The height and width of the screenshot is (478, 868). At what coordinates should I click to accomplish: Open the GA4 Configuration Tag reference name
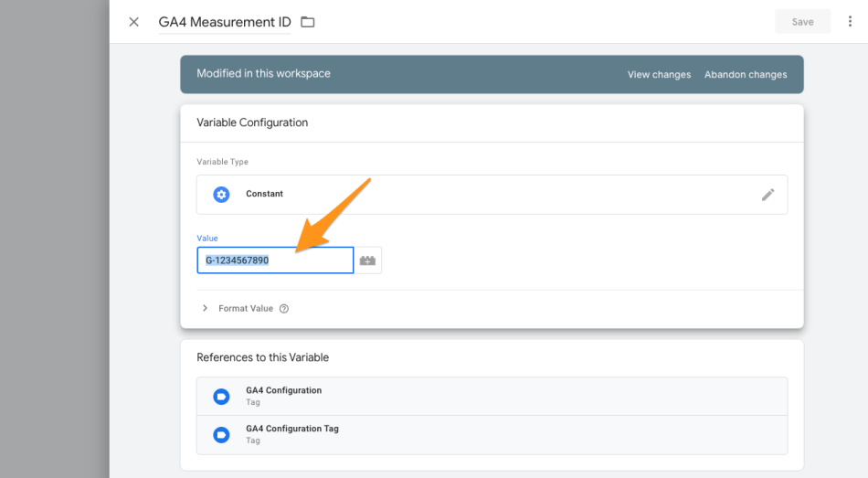click(291, 429)
